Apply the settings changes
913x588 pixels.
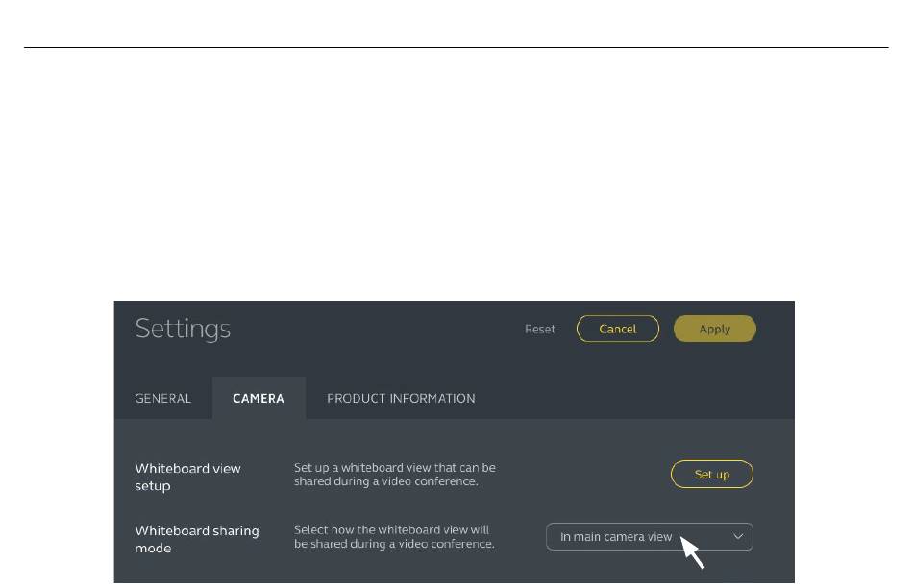714,329
